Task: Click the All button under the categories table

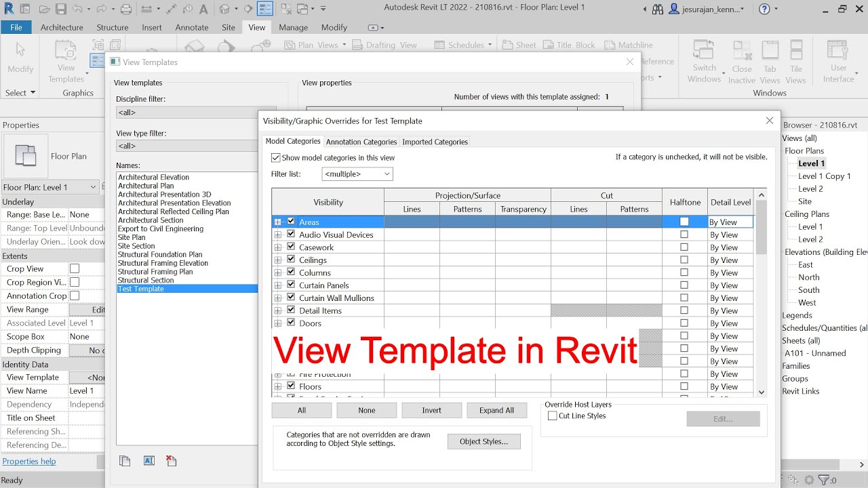Action: tap(302, 410)
